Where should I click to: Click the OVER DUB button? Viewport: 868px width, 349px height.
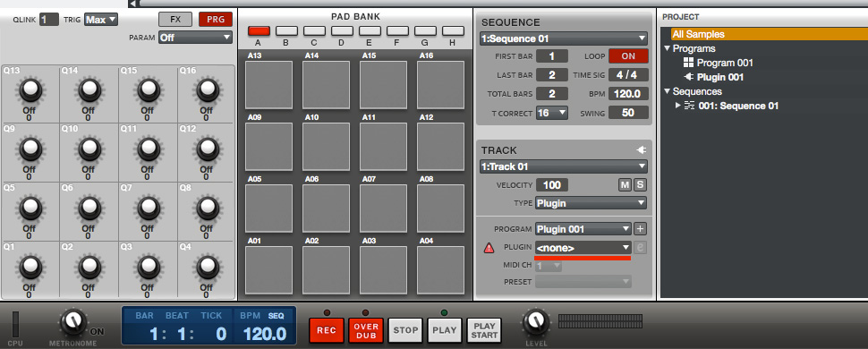point(365,330)
